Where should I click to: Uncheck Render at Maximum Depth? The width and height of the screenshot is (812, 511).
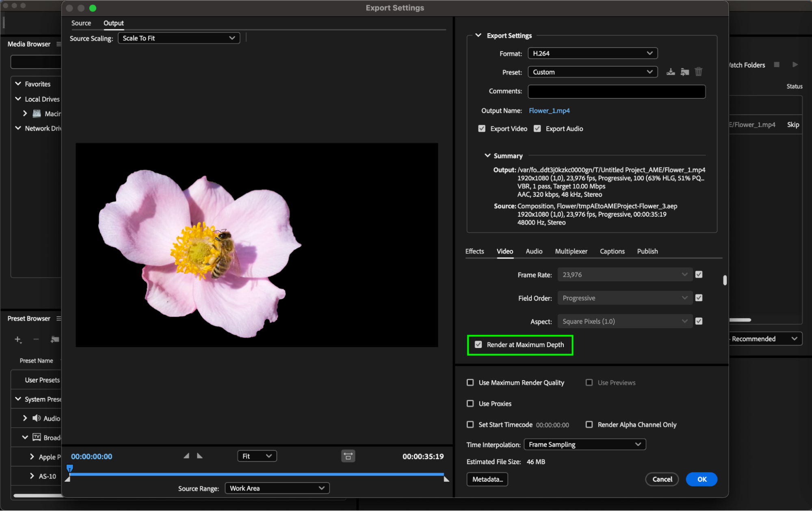tap(479, 345)
